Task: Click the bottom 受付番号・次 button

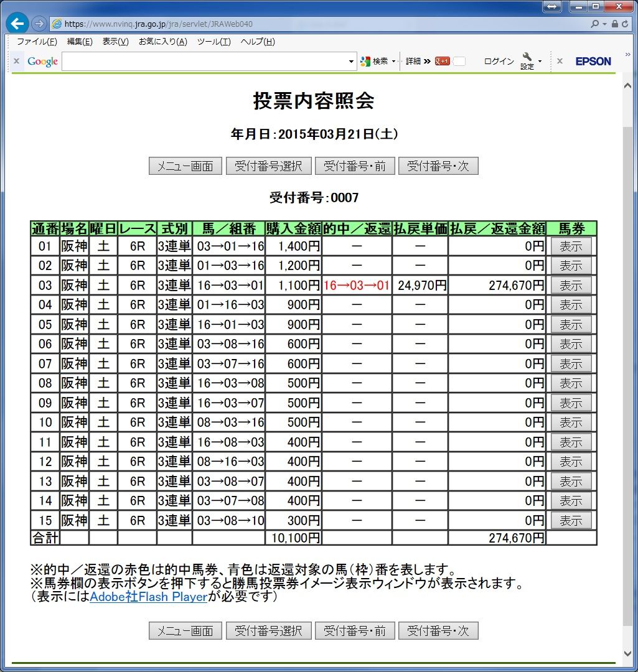Action: click(438, 631)
